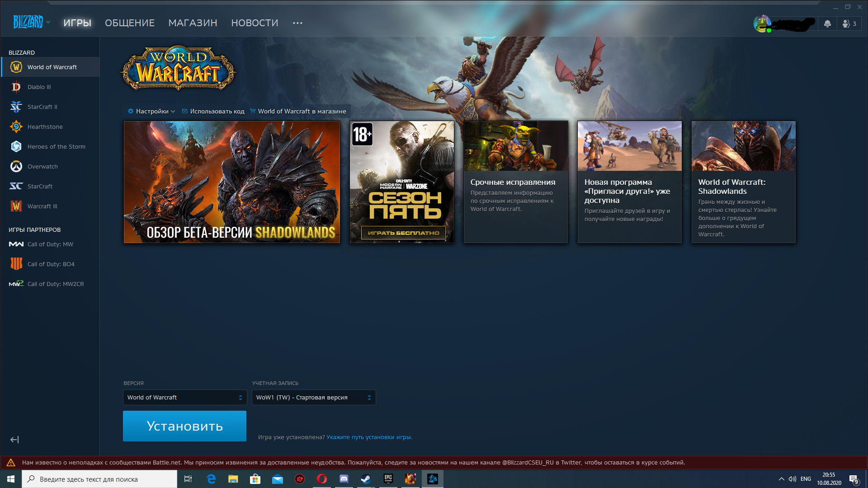The height and width of the screenshot is (488, 868).
Task: Open Diablo III game page
Action: [50, 87]
